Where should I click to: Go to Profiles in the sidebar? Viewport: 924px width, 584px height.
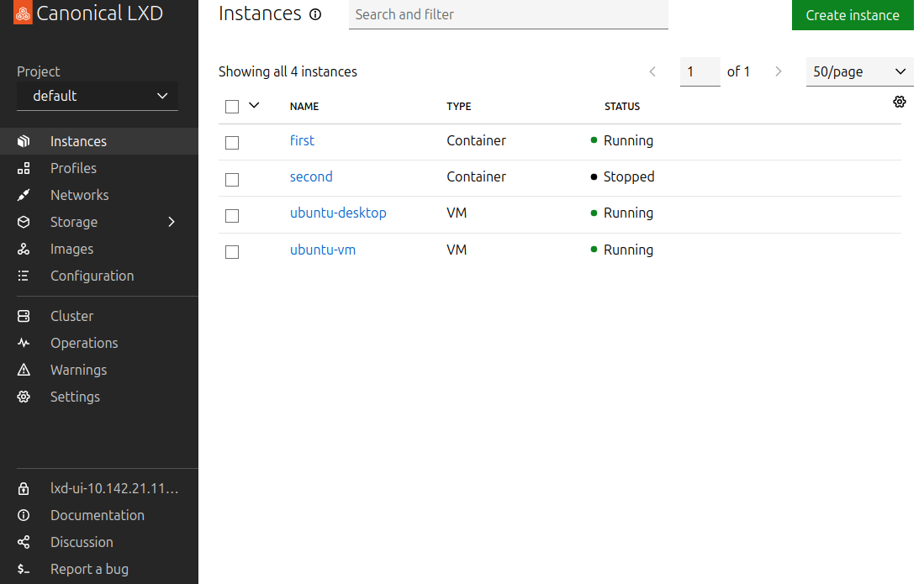click(x=73, y=168)
